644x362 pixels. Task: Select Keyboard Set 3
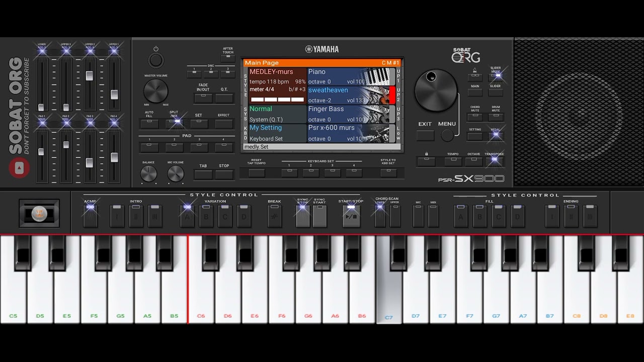(x=333, y=172)
